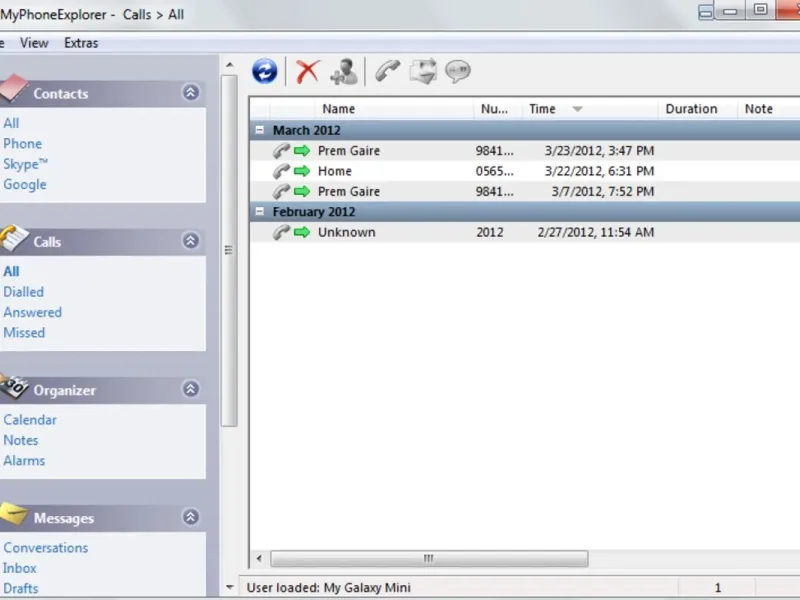Sort by Duration column header
Viewport: 800px width, 600px height.
(697, 109)
